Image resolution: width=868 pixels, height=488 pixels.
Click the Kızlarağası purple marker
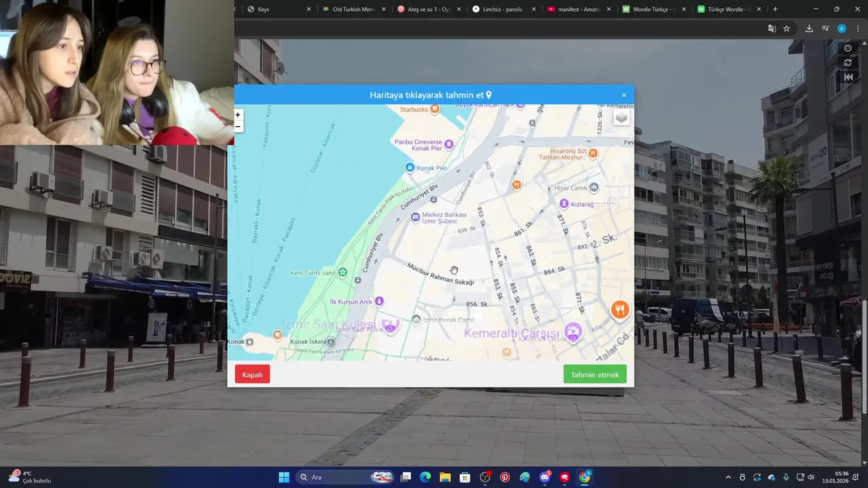[564, 203]
